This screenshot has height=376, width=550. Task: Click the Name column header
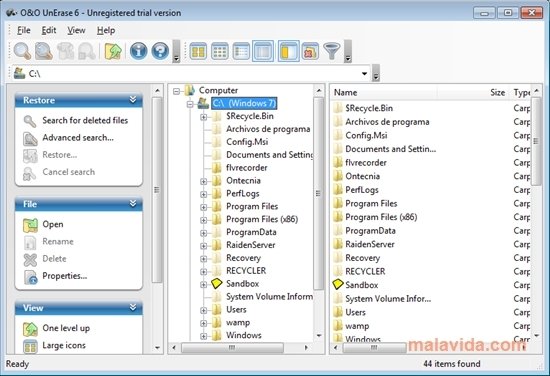(346, 93)
